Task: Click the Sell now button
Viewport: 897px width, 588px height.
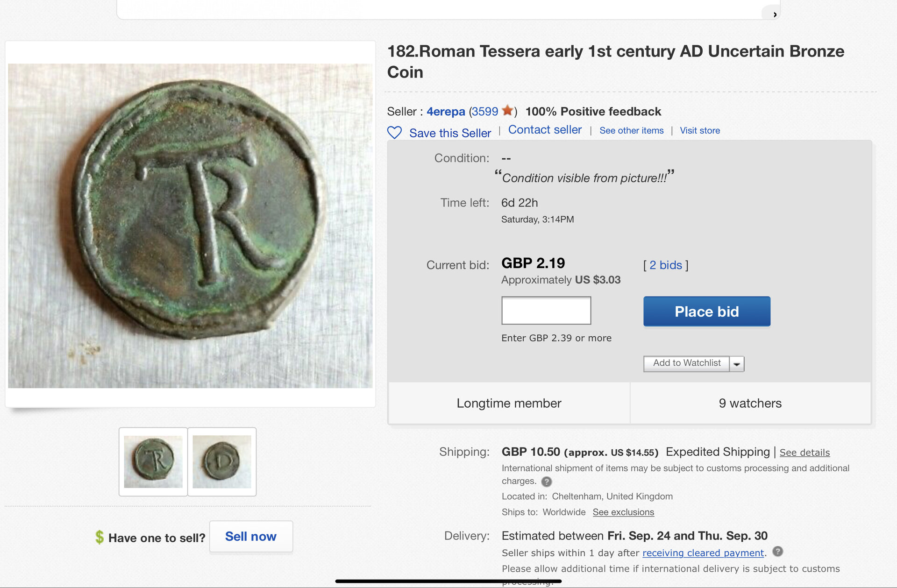Action: [x=251, y=537]
